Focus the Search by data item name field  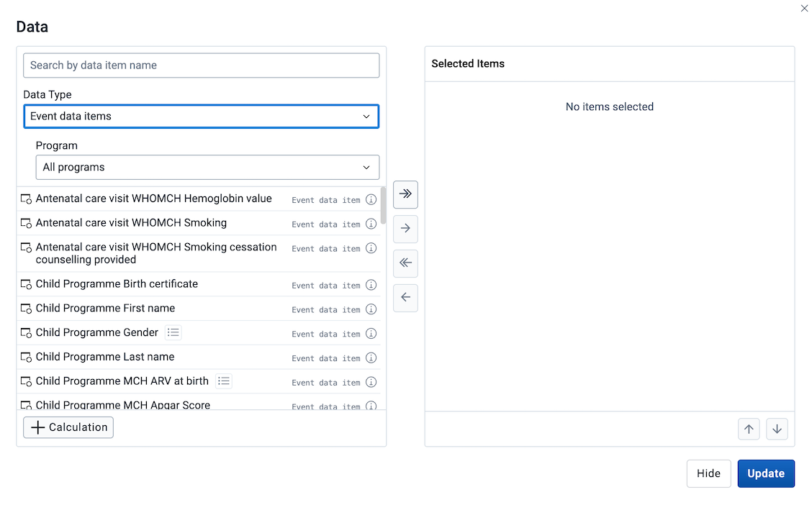click(x=202, y=65)
